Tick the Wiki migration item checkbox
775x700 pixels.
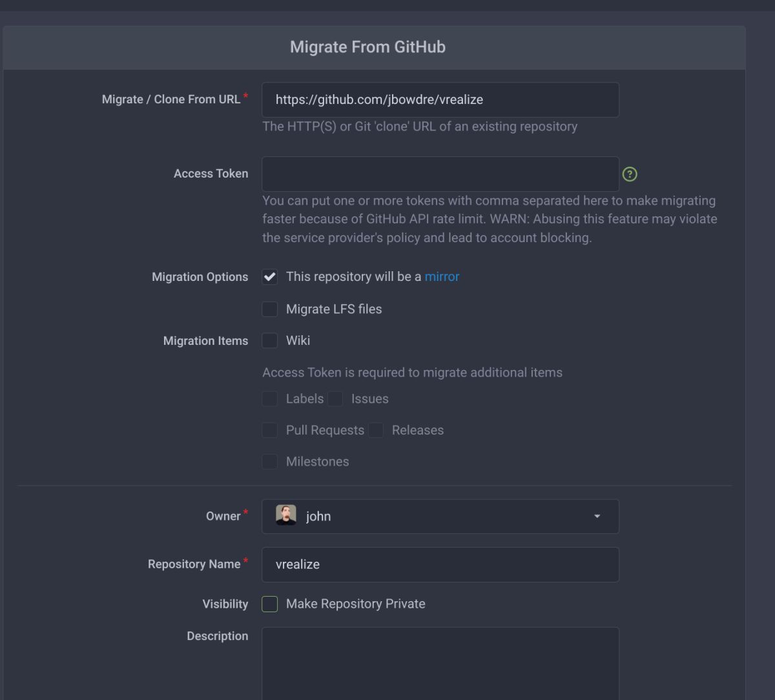(x=269, y=340)
